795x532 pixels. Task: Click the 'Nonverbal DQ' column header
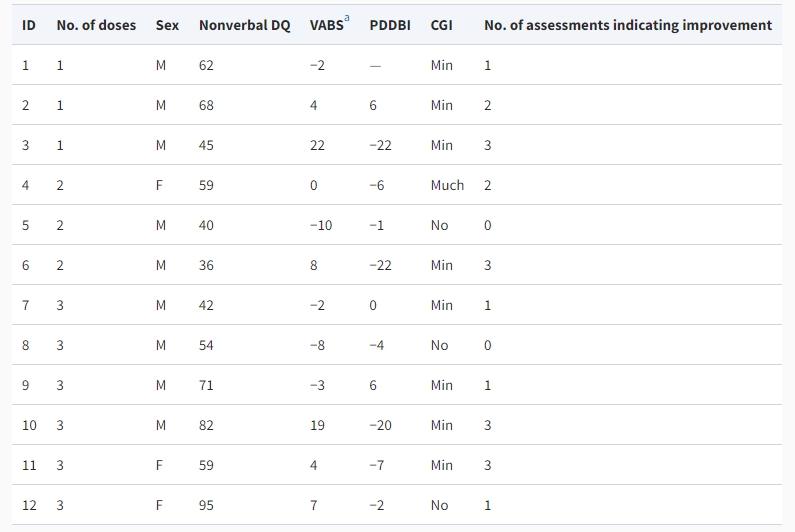pyautogui.click(x=244, y=25)
